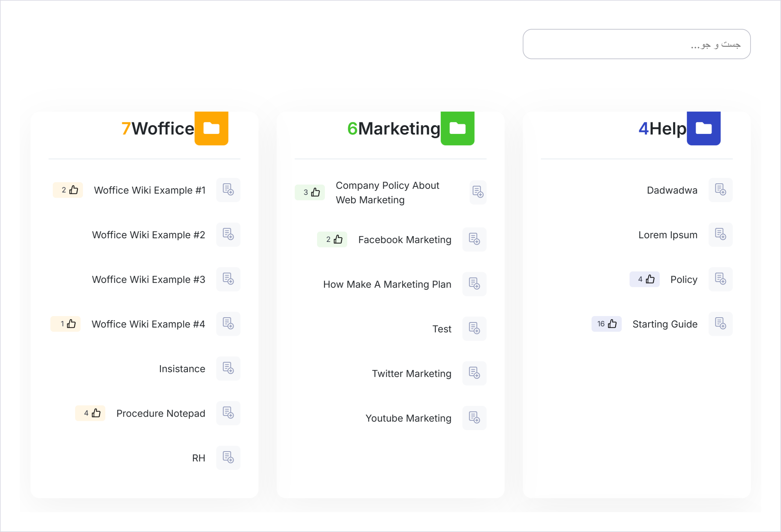The height and width of the screenshot is (532, 781).
Task: Click the 1 like badge on Wiki Example #4
Action: pyautogui.click(x=66, y=324)
